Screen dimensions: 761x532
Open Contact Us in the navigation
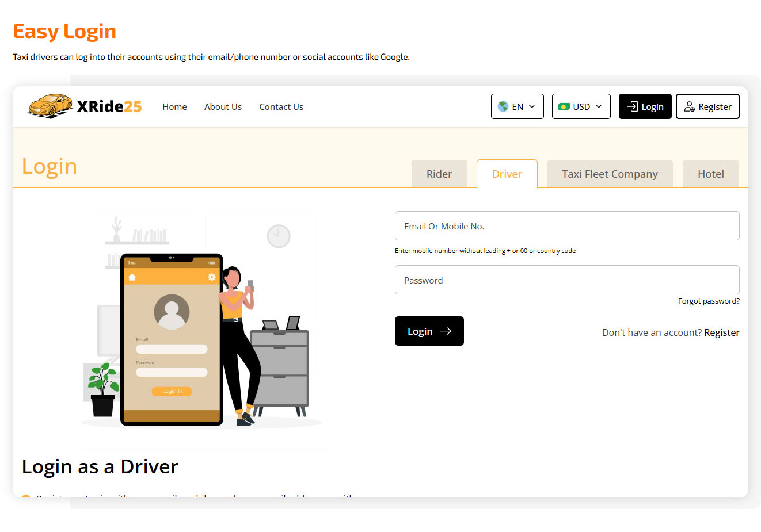tap(281, 106)
